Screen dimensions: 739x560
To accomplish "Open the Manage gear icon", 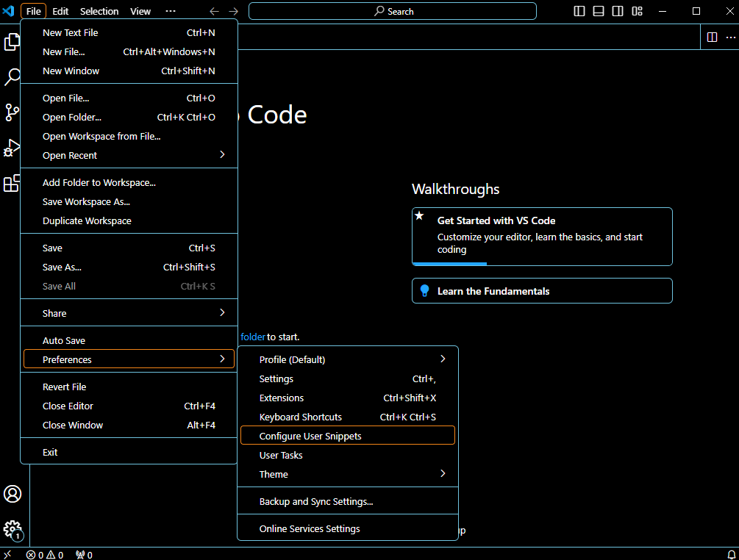I will point(13,530).
